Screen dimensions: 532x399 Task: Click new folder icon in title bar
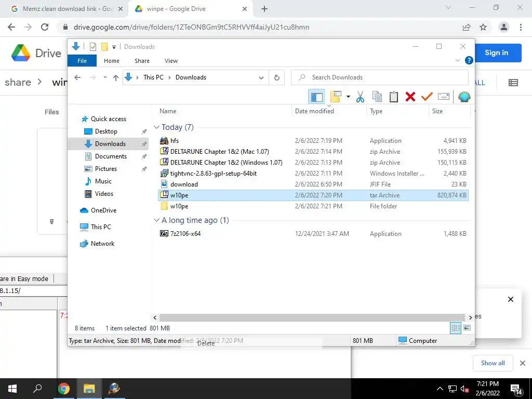coord(104,47)
